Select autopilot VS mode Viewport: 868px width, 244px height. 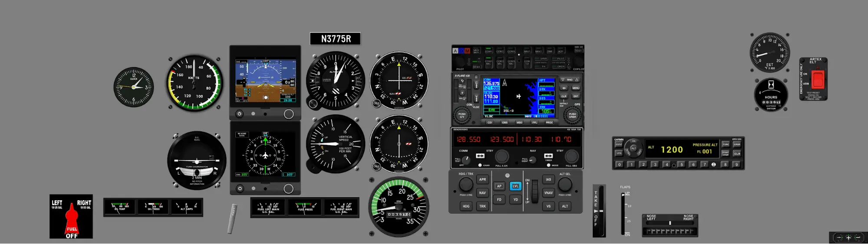tap(548, 206)
